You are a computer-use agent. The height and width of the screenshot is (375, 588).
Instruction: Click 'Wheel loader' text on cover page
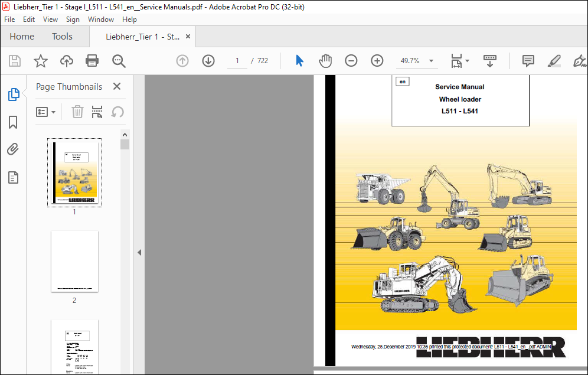(x=460, y=99)
